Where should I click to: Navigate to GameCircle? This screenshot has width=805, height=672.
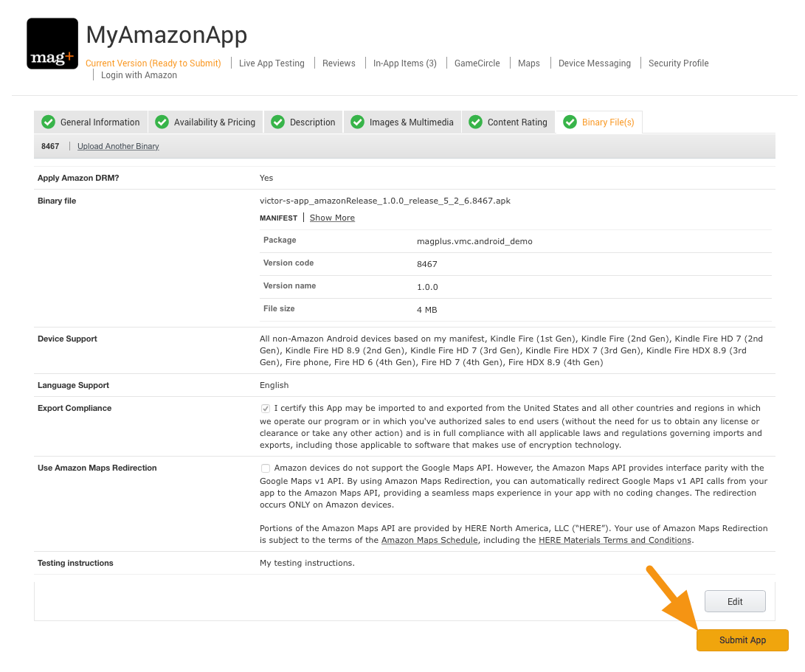tap(477, 63)
